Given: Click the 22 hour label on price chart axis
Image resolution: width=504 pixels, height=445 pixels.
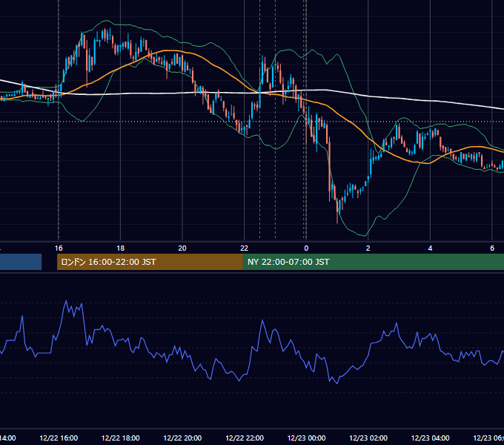Looking at the screenshot, I should tap(245, 248).
